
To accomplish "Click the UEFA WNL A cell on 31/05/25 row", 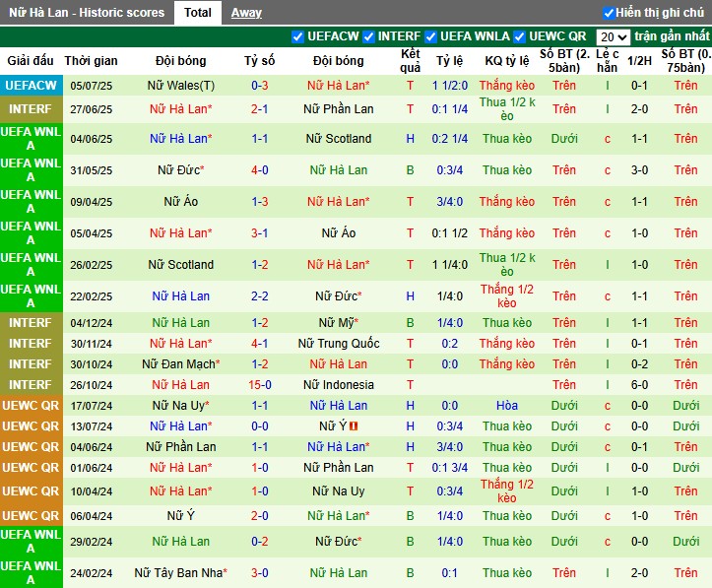I will [x=31, y=170].
